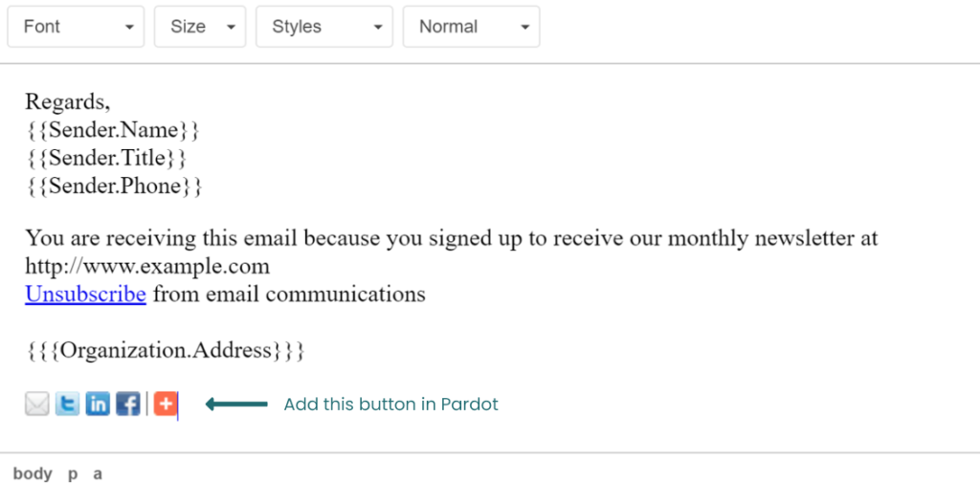Click the email share icon

[x=36, y=405]
